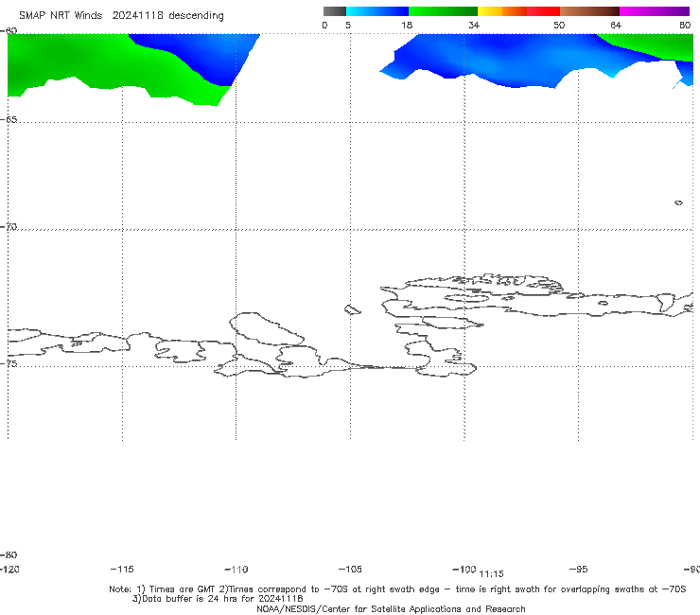Click the longitude label '-110'

point(236,570)
